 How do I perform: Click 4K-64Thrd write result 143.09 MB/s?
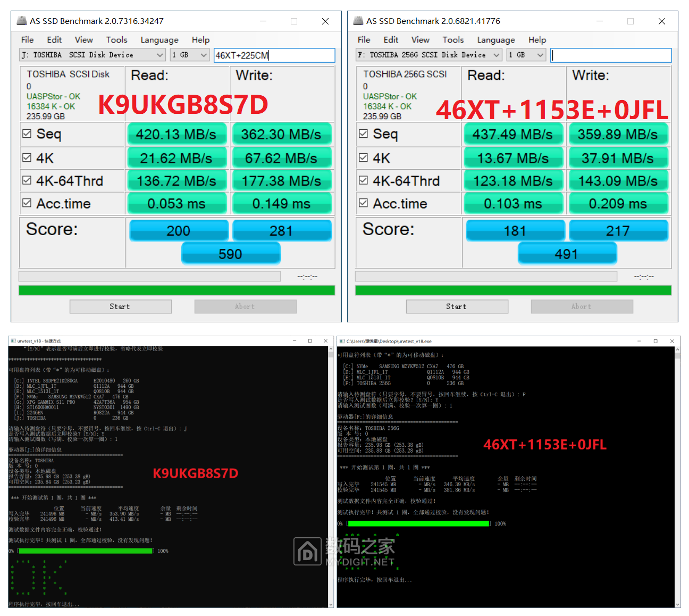point(618,181)
